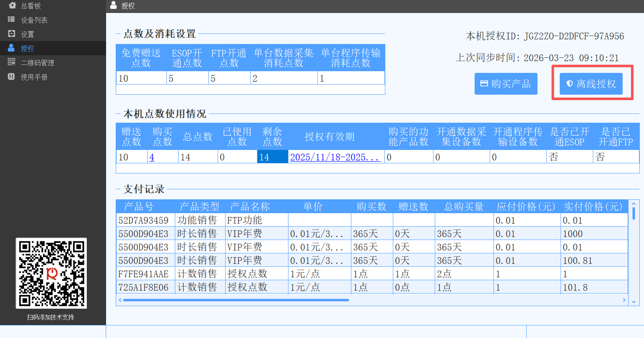
Task: Click payment records scroll-right arrow
Action: pos(624,300)
